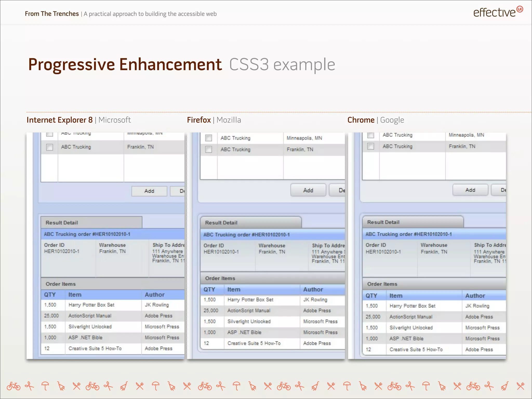
Task: Click 'Minneapolis, MN' cell in Firefox
Action: pos(304,138)
